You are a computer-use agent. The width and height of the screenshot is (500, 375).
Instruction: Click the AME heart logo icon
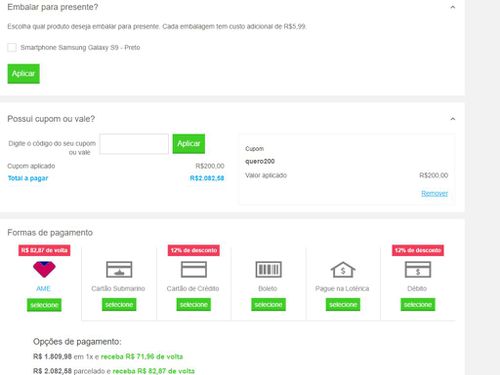(x=44, y=270)
